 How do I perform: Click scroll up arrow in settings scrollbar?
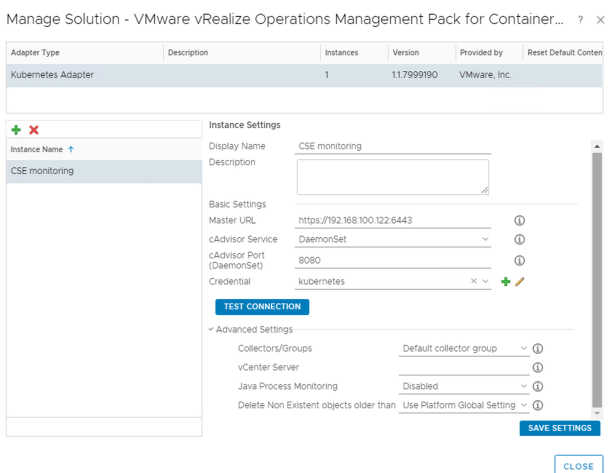pyautogui.click(x=597, y=146)
